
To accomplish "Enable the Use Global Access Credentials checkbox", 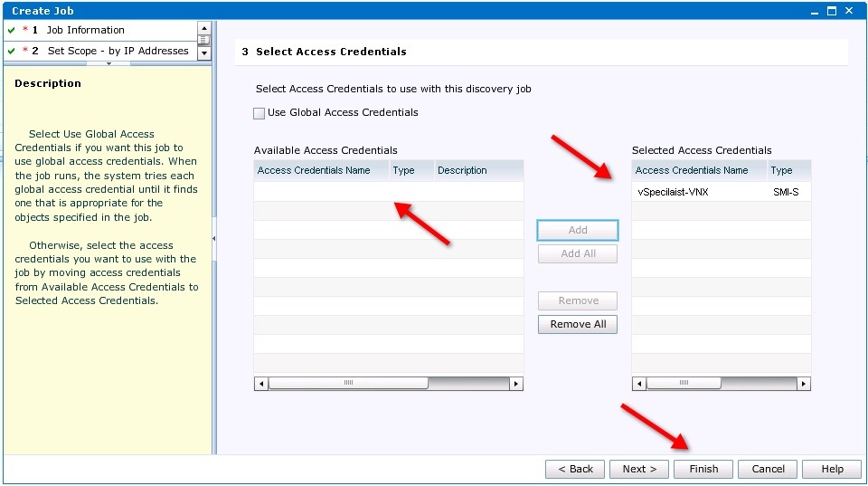I will pos(259,113).
